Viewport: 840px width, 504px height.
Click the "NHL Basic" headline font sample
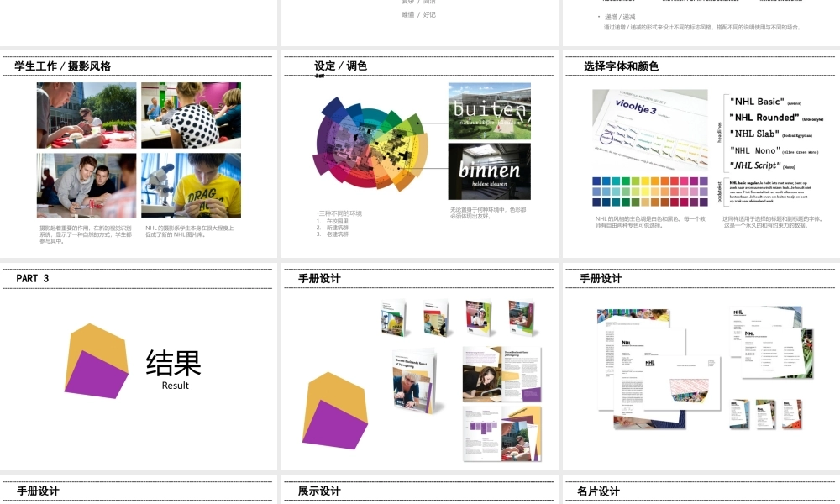click(x=759, y=102)
